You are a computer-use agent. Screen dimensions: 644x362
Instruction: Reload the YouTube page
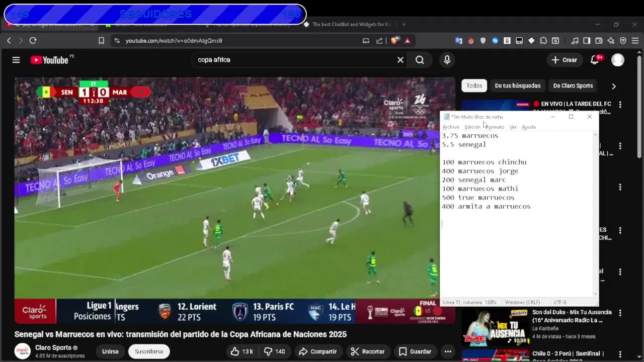(x=33, y=41)
